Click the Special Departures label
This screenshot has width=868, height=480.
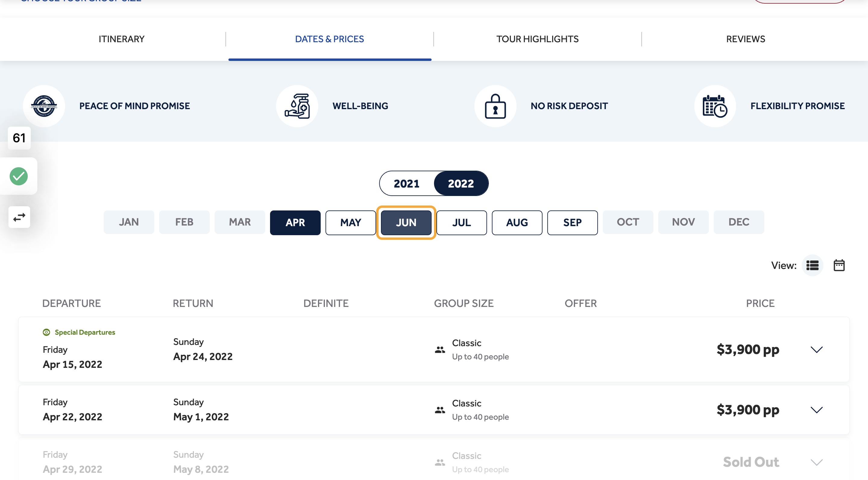[x=85, y=332]
